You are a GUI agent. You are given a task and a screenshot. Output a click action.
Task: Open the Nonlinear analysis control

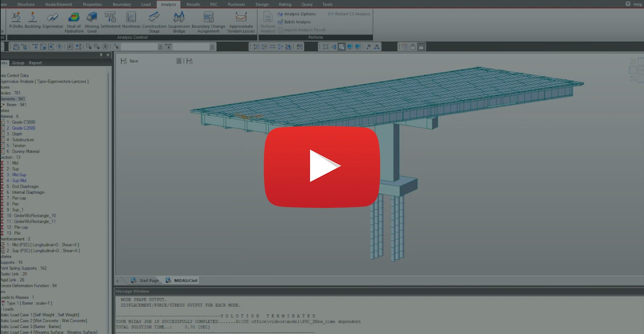tap(131, 20)
